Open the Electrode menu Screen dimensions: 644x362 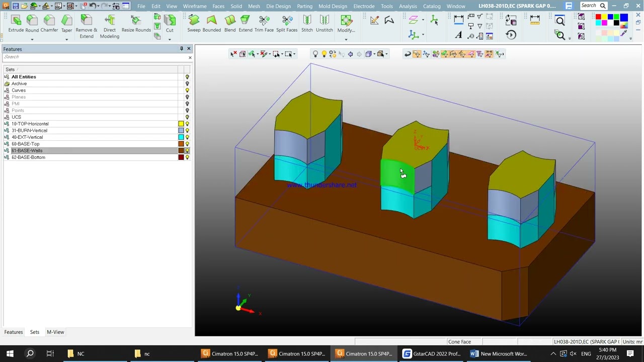point(364,6)
